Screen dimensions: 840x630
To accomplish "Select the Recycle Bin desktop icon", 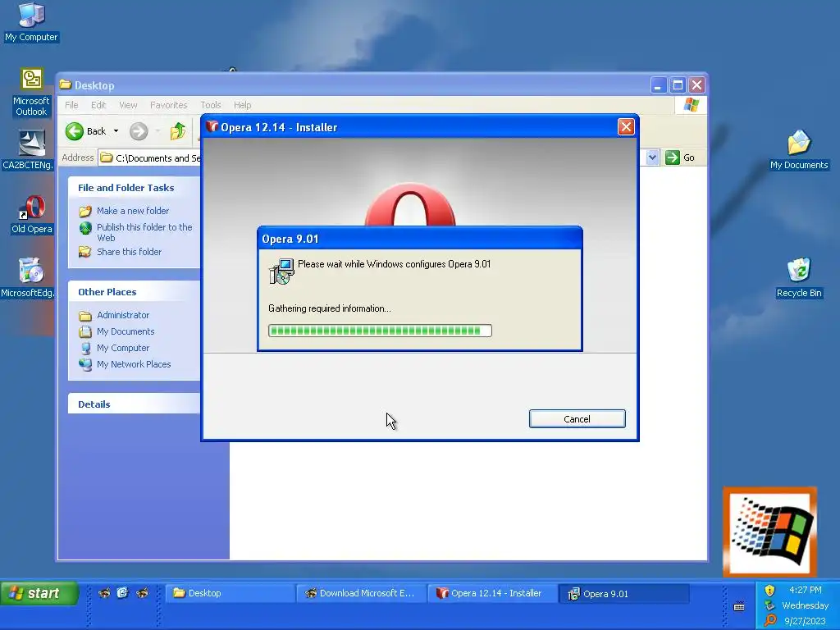I will pos(799,277).
